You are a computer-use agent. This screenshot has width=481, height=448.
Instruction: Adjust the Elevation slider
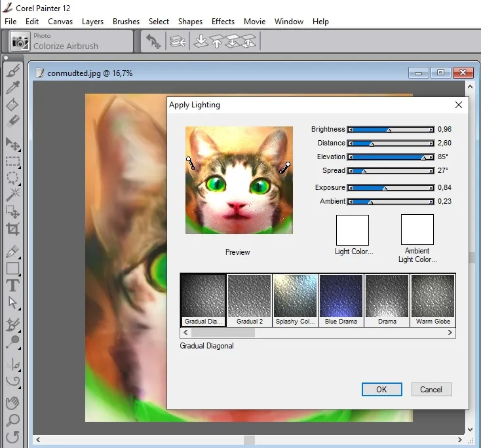(391, 157)
